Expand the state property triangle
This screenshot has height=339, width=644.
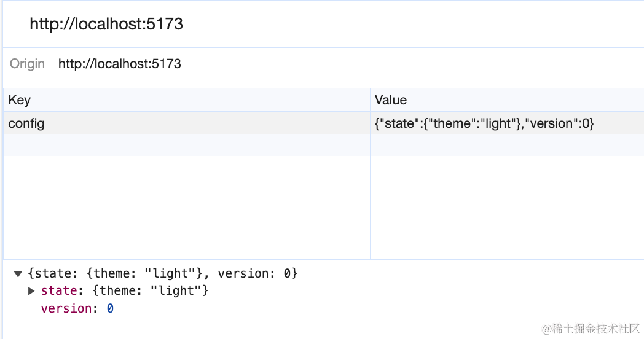(x=31, y=291)
